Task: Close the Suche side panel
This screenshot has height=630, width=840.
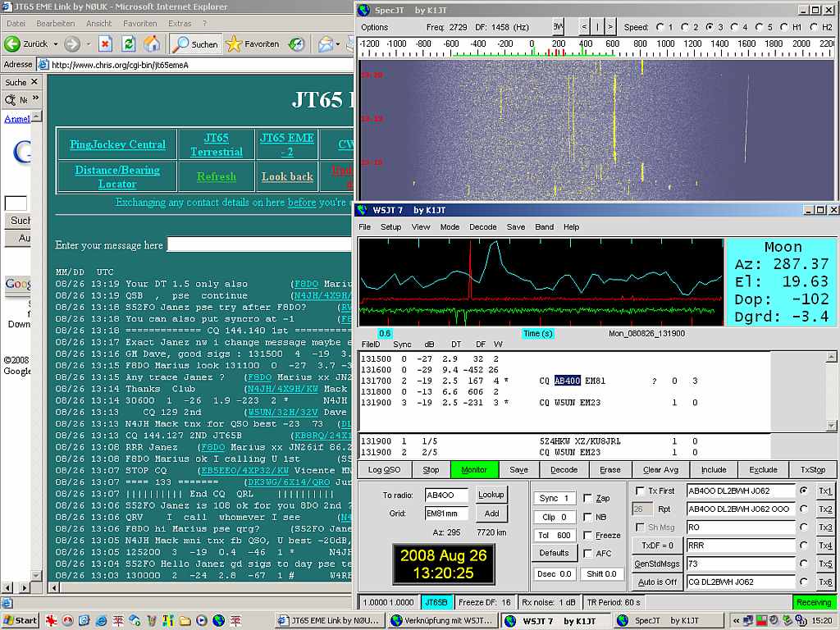Action: [x=34, y=82]
